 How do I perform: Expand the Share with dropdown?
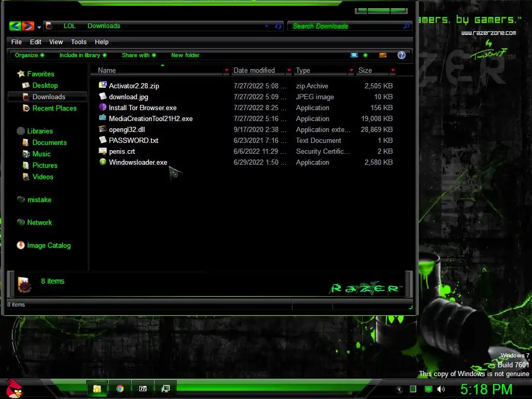click(139, 55)
